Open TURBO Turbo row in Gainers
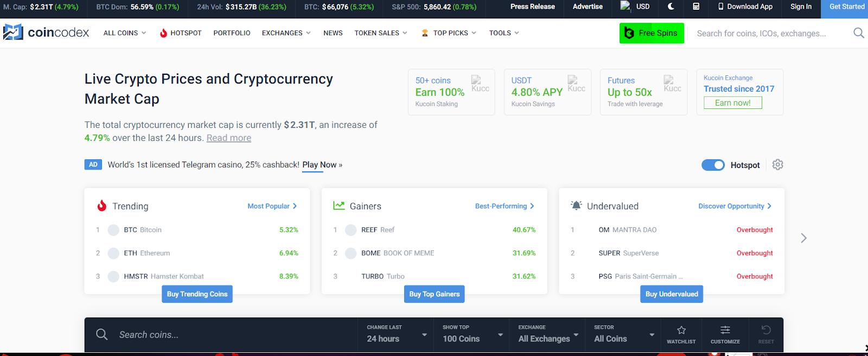This screenshot has height=356, width=868. [x=435, y=276]
